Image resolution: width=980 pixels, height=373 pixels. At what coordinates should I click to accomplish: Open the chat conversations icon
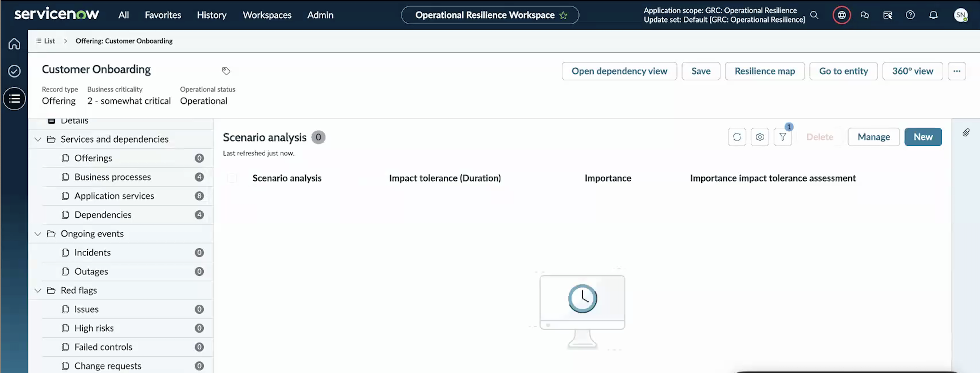coord(864,15)
